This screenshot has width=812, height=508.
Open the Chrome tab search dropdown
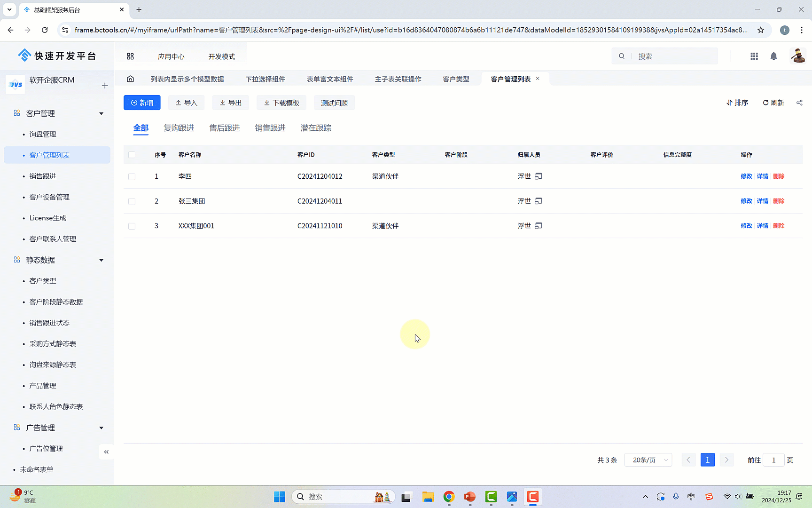[x=9, y=9]
